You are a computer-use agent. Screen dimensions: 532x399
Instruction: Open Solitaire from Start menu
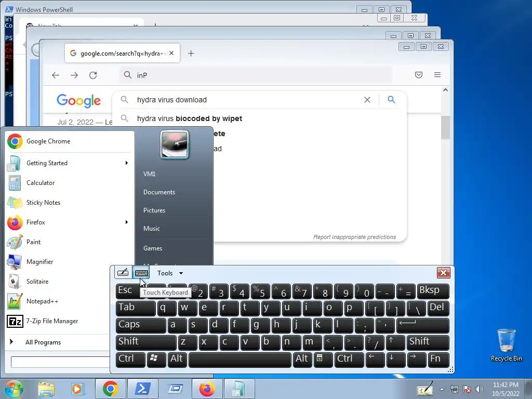tap(58, 281)
